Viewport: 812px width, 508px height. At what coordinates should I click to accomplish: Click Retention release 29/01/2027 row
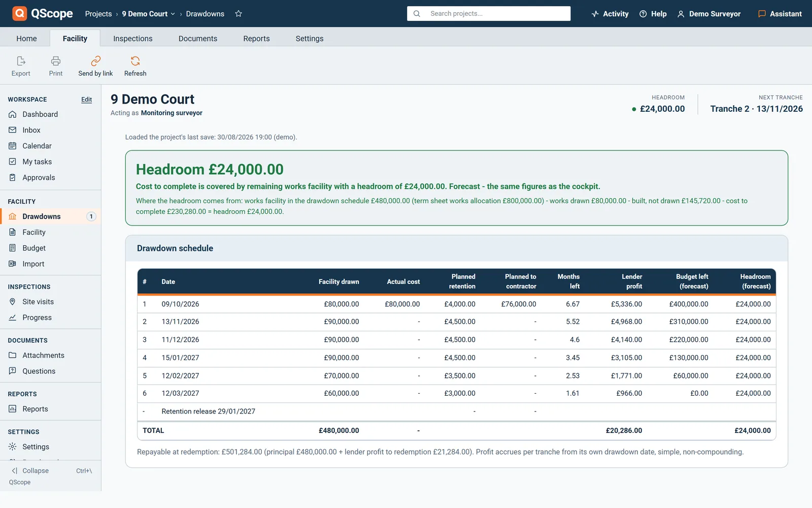457,411
